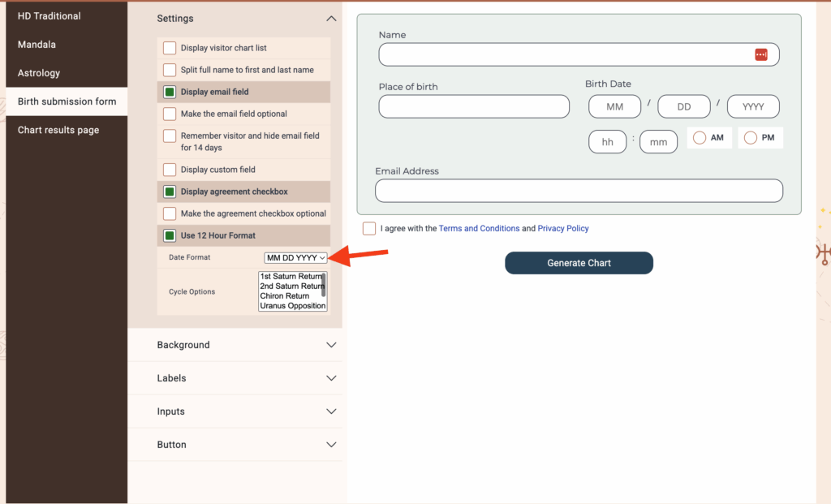Viewport: 831px width, 504px height.
Task: Uncheck the Display email field option
Action: [170, 92]
